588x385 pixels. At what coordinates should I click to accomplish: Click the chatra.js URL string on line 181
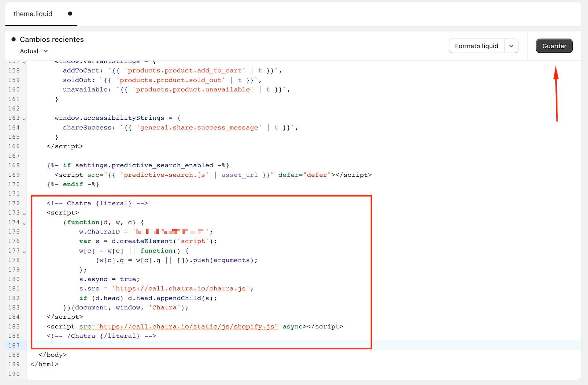pyautogui.click(x=182, y=288)
